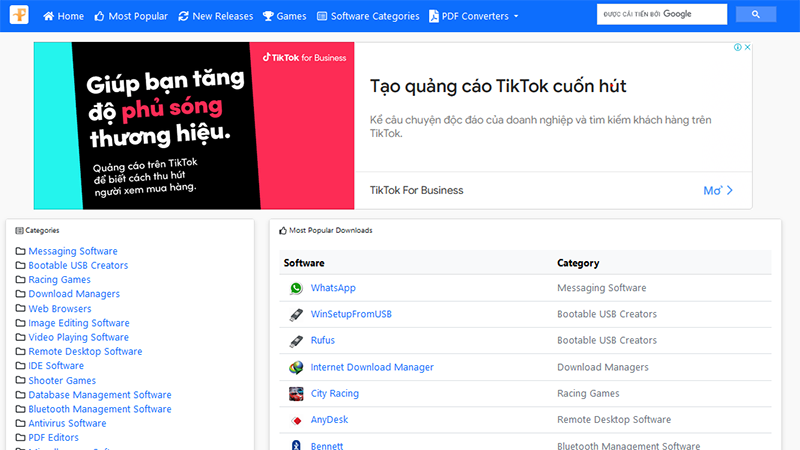Screen dimensions: 800x450
Task: Click the Internet Download Manager icon
Action: click(296, 368)
